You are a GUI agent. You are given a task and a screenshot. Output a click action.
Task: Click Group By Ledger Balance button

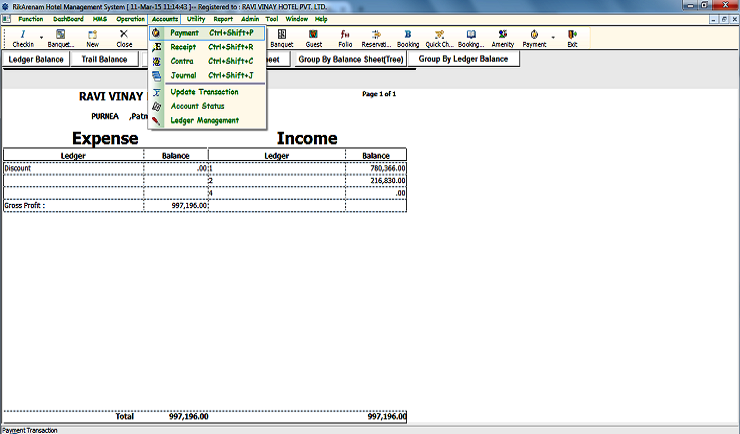[463, 59]
